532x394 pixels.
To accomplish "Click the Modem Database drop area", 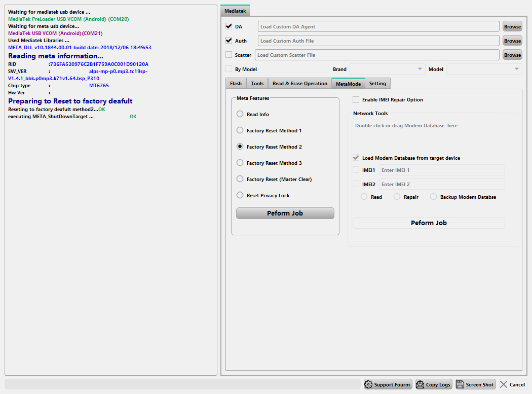I will [424, 126].
